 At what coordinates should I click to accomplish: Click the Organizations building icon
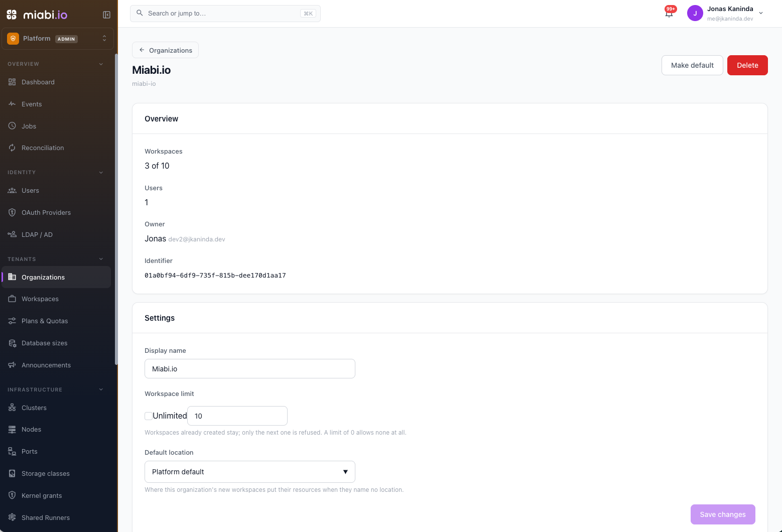(x=12, y=277)
